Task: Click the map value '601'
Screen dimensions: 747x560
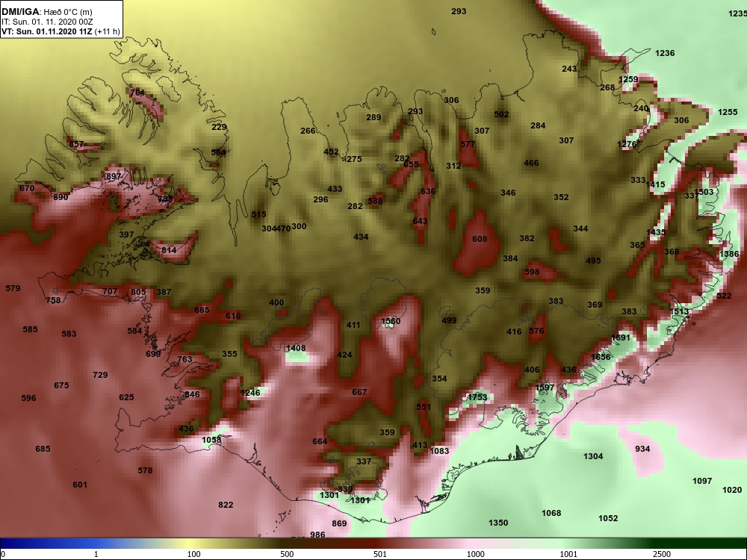Action: click(80, 485)
